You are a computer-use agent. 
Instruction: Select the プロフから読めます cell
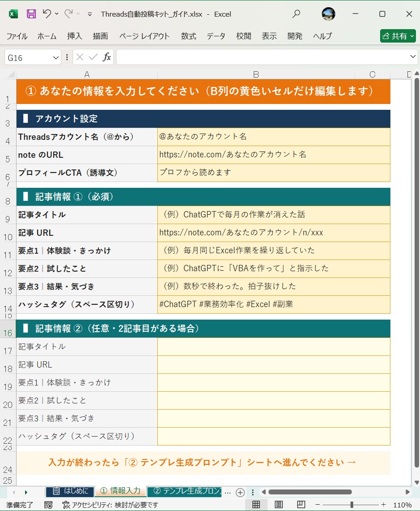click(274, 173)
